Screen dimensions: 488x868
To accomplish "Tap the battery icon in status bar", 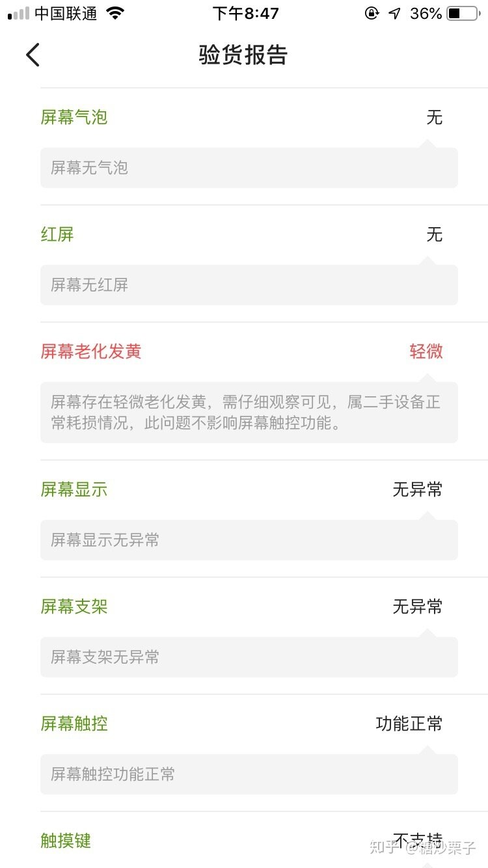I will (x=463, y=14).
